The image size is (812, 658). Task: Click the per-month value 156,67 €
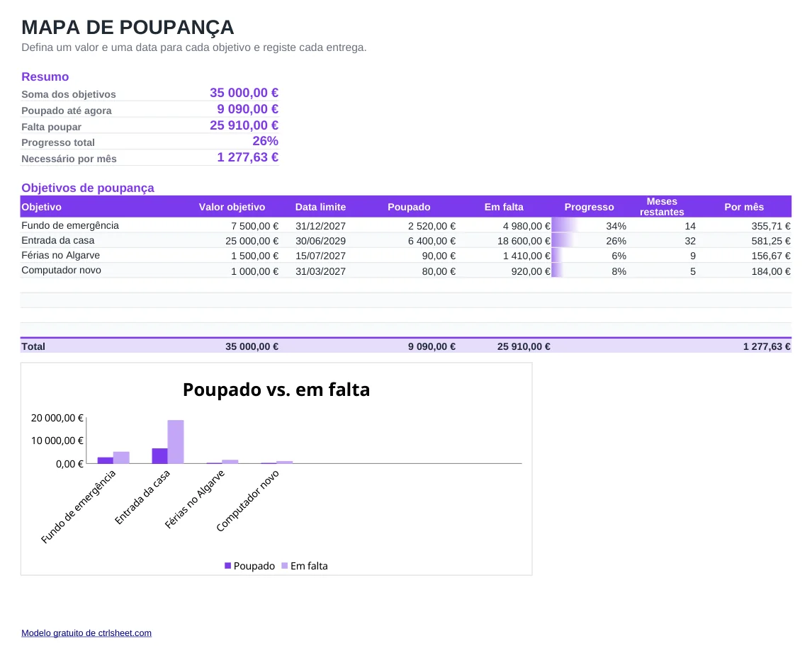pyautogui.click(x=771, y=256)
